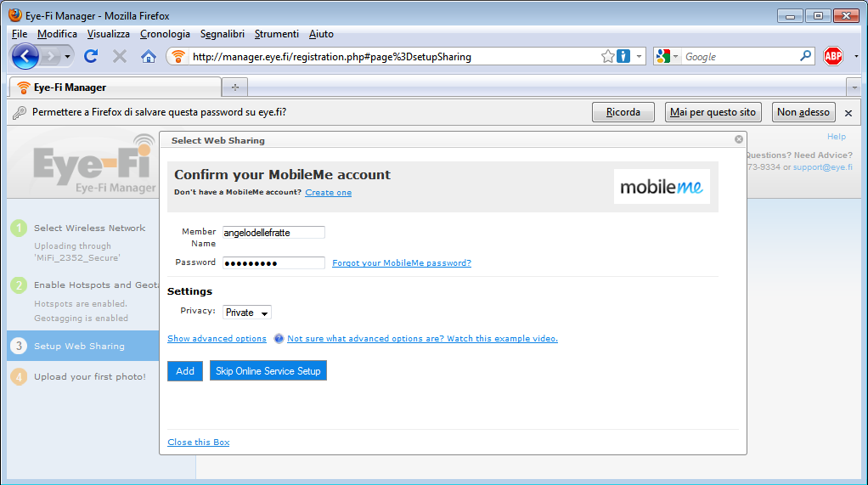Reload the page with the refresh icon
This screenshot has height=485, width=868.
coord(92,56)
